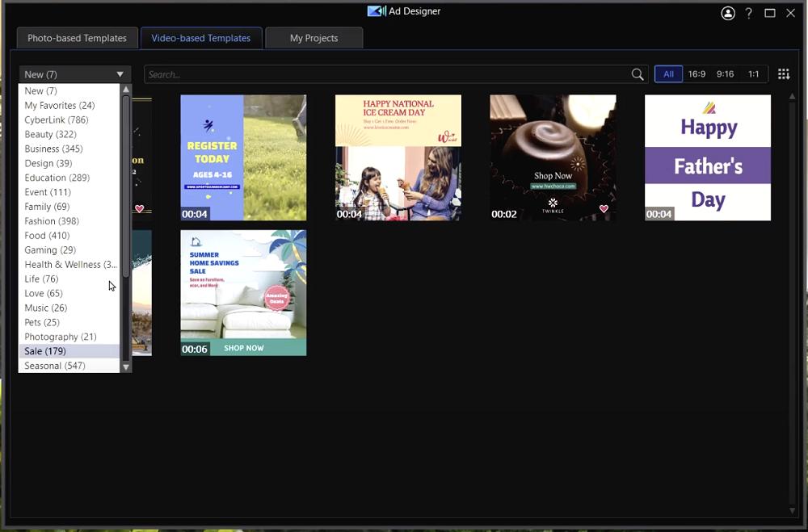Open the Happy Father's Day template
808x532 pixels.
click(x=708, y=157)
